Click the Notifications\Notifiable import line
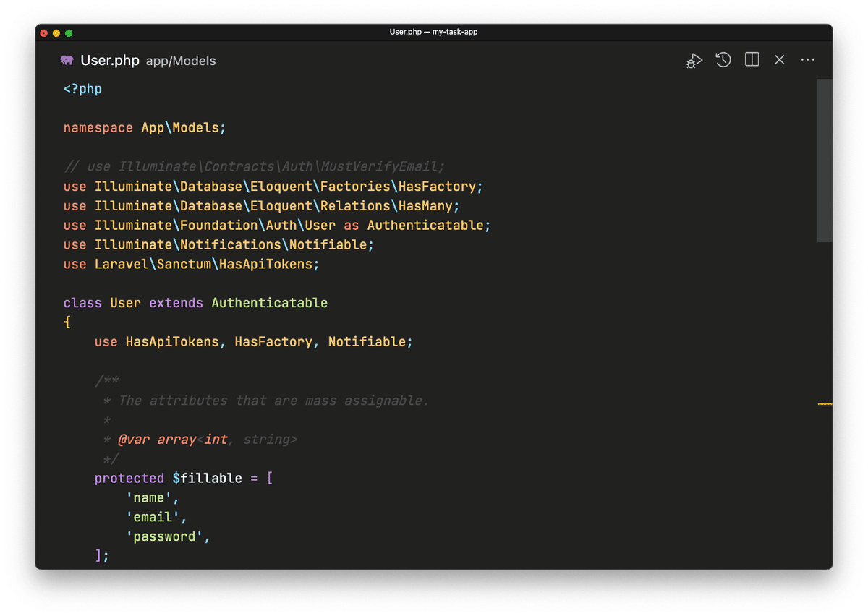The width and height of the screenshot is (868, 616). 218,245
